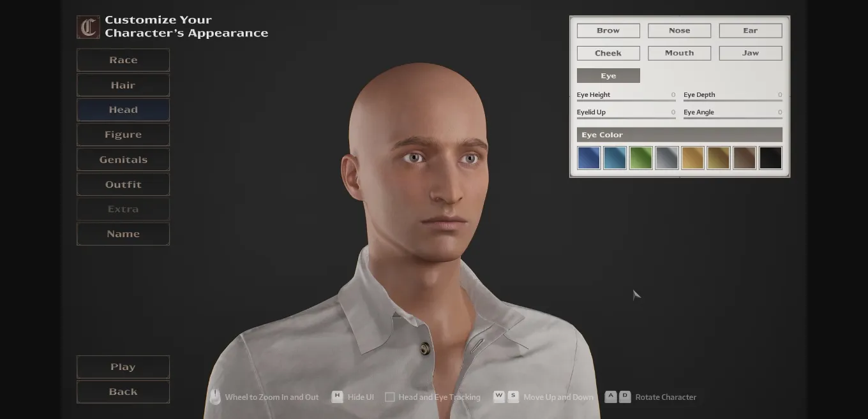Select the dark blue eye color
868x419 pixels.
588,158
